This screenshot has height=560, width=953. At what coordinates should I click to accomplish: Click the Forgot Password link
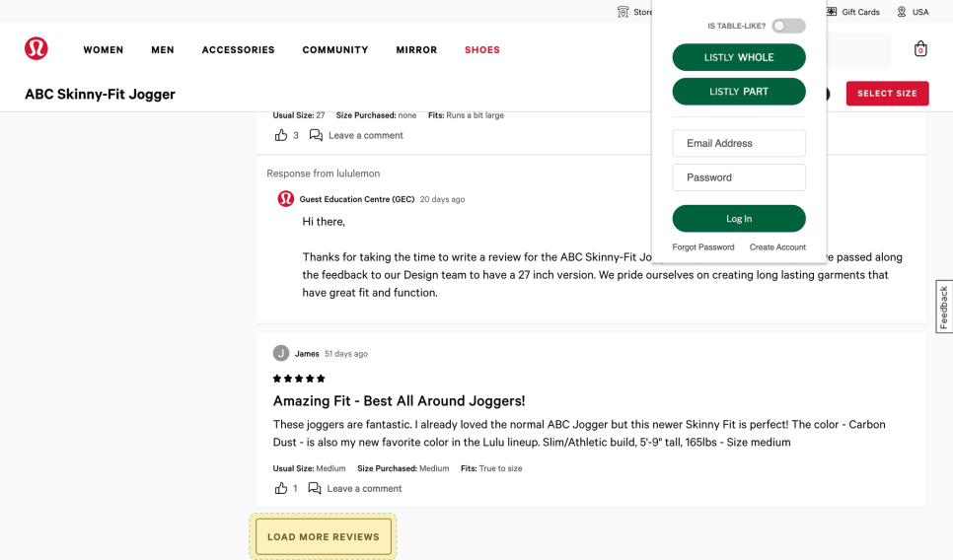pyautogui.click(x=703, y=247)
